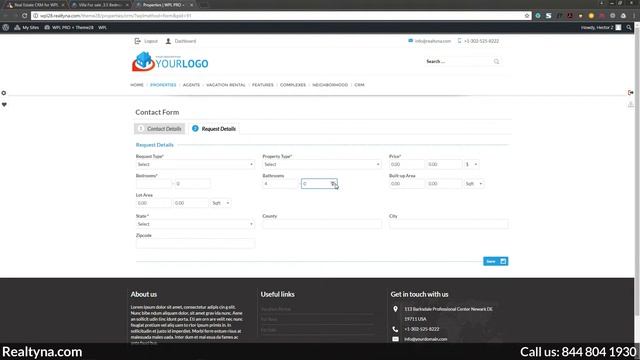
Task: Click the Bedrooms maximum input field
Action: [193, 184]
